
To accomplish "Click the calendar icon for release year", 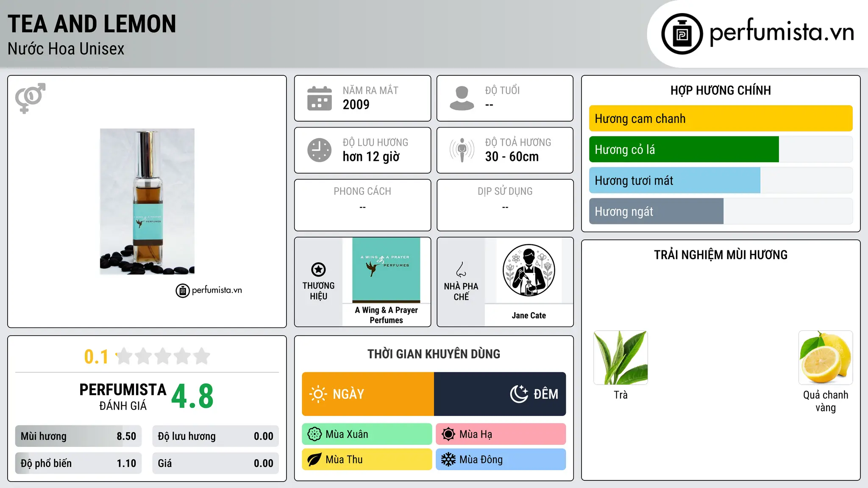I will click(x=320, y=98).
